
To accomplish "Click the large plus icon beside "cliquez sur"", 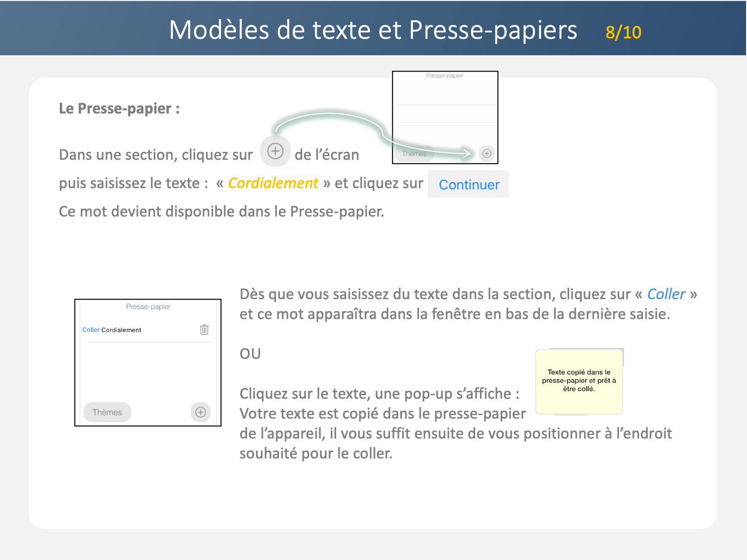I will pos(275,151).
